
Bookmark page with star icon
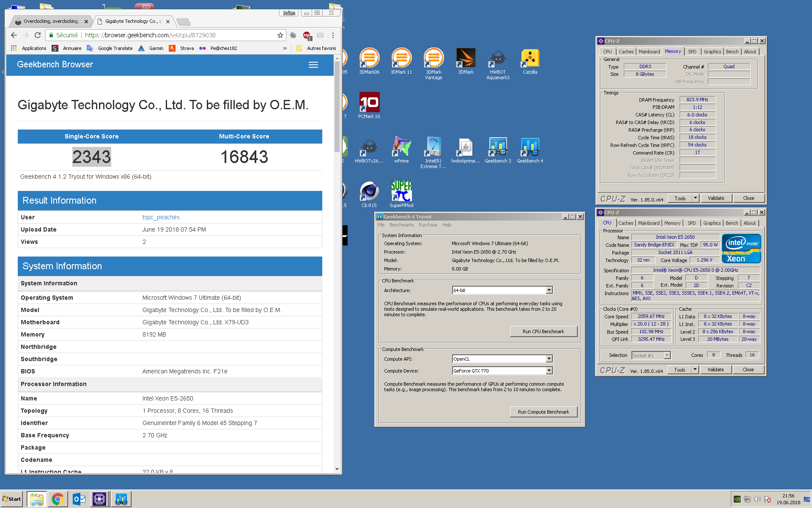[280, 35]
